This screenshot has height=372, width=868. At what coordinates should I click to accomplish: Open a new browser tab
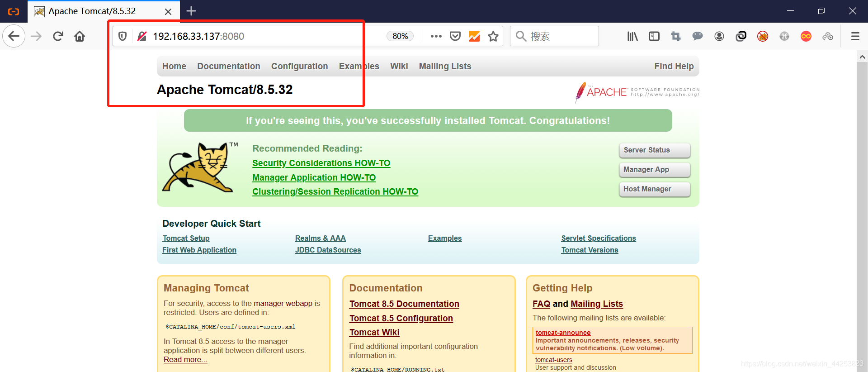[x=191, y=11]
